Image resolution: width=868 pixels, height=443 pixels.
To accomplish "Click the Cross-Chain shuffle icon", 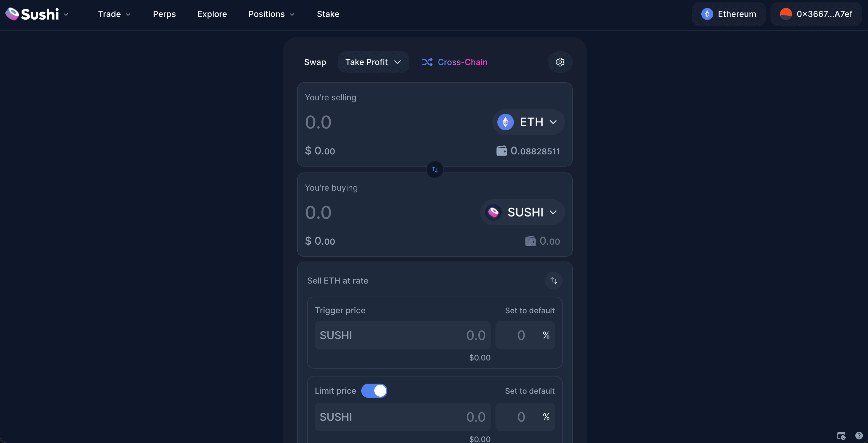I will pos(427,62).
